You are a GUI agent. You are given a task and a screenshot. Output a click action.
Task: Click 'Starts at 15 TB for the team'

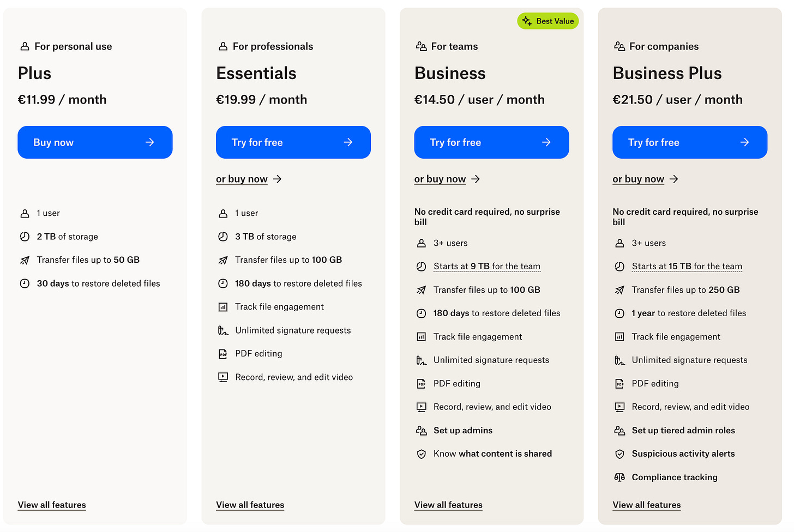687,267
